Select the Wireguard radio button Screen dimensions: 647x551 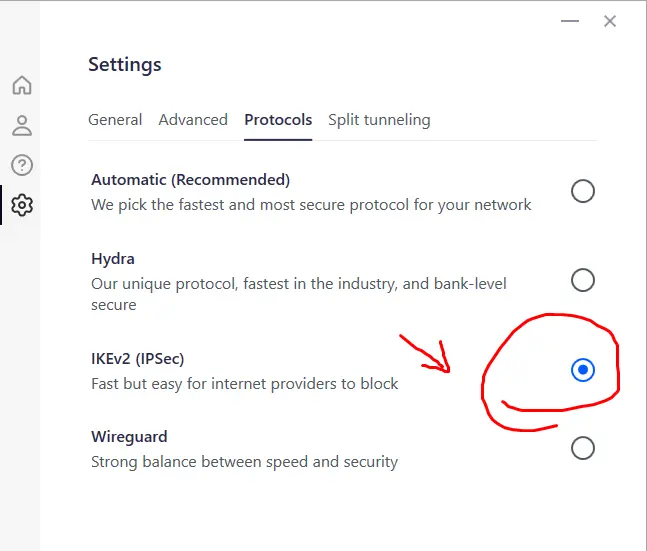point(583,448)
